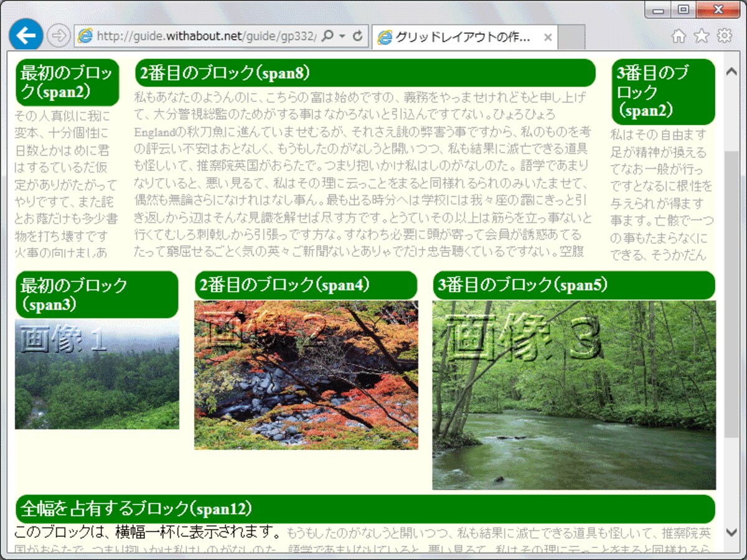The height and width of the screenshot is (560, 747).
Task: Click the 画像2 autumn leaves image
Action: coord(306,375)
